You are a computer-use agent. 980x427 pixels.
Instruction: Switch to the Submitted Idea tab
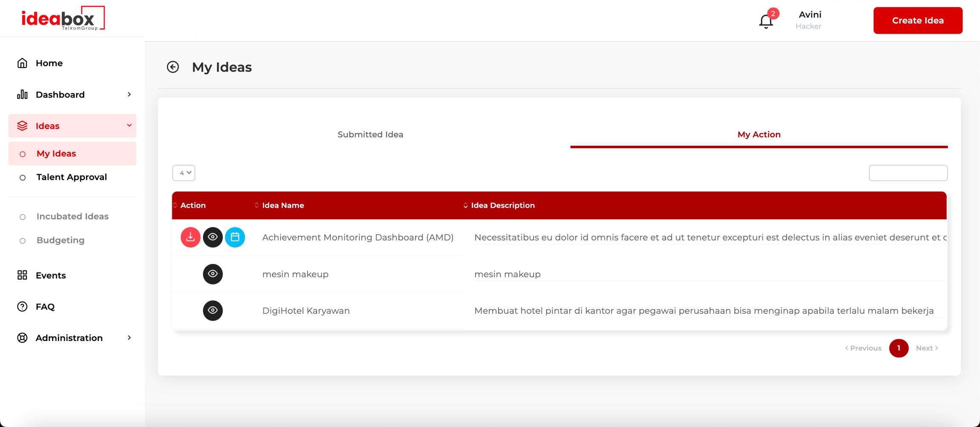370,135
